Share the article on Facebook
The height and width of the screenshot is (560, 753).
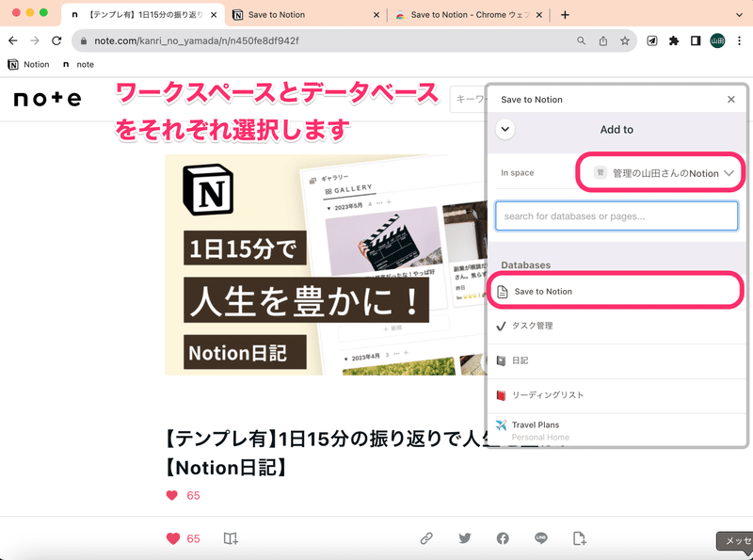(x=503, y=538)
